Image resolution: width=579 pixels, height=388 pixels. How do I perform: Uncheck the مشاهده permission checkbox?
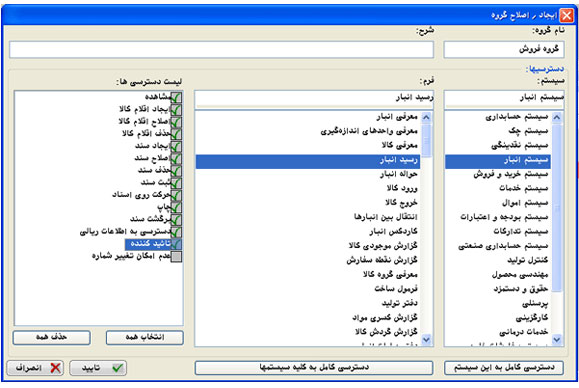pos(176,97)
